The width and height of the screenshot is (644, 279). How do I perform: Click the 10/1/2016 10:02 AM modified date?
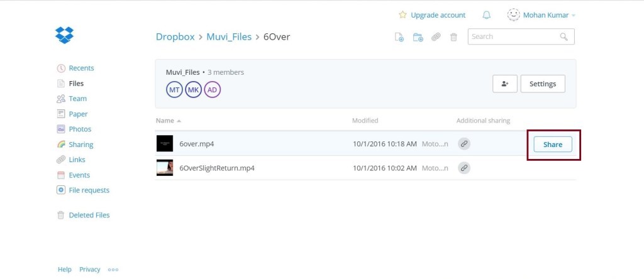(x=385, y=168)
